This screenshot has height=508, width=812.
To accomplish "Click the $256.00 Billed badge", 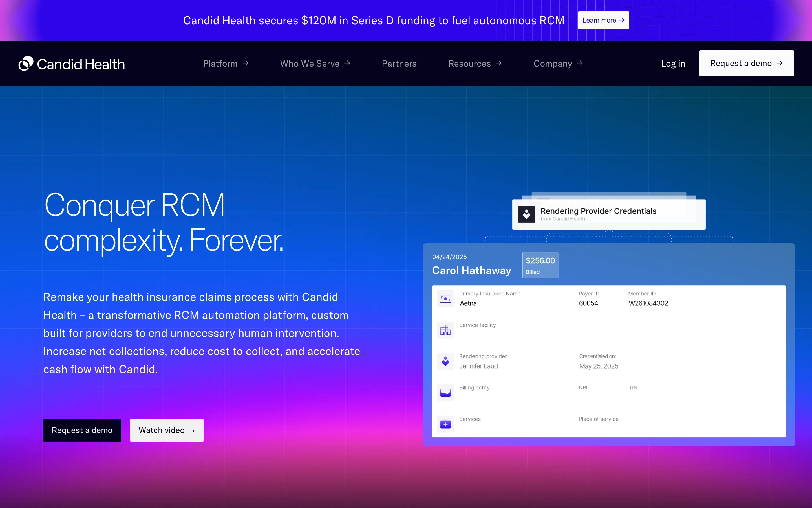I will click(540, 265).
